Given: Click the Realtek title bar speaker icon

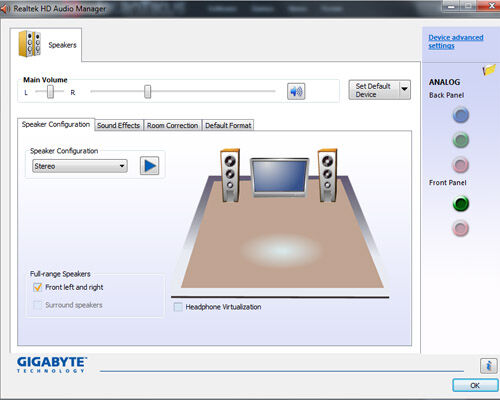Looking at the screenshot, I should coord(5,9).
